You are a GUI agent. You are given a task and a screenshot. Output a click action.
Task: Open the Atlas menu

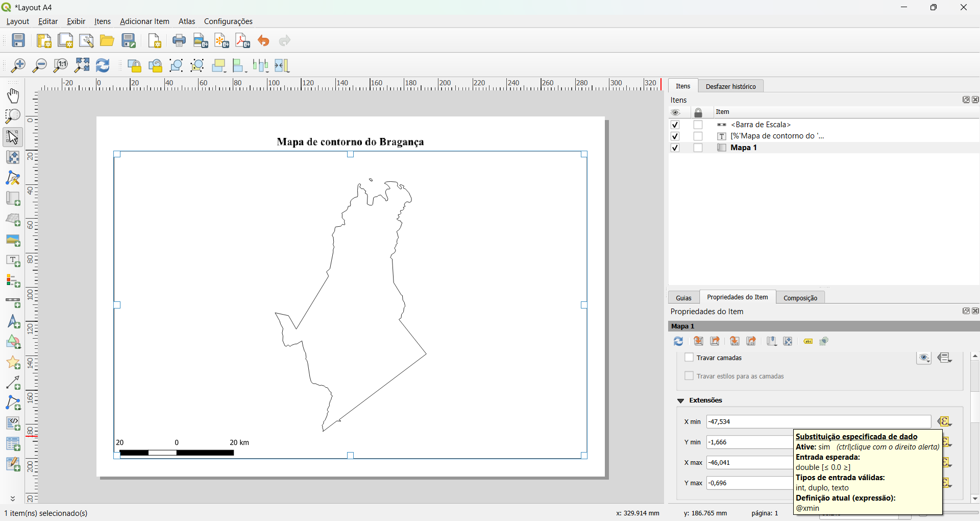click(186, 21)
